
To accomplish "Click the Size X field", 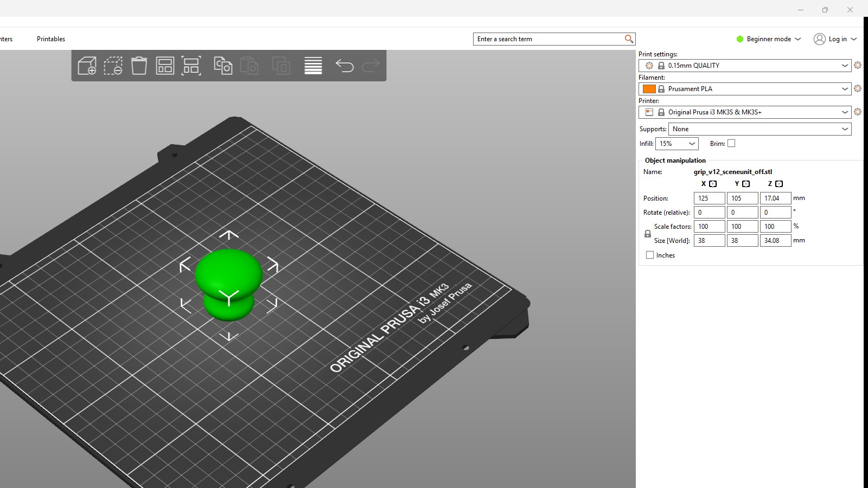I will pyautogui.click(x=709, y=241).
